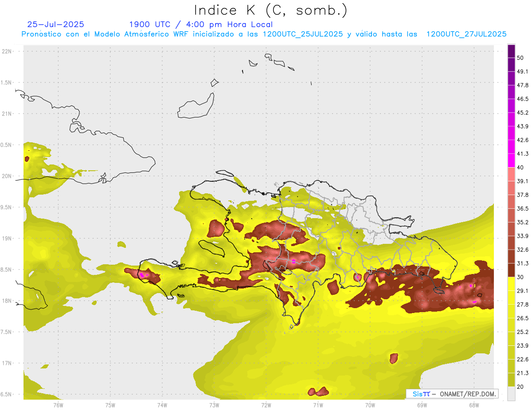Viewport: 532px width, 411px height.
Task: Click the colorbar value 22.6
Action: pyautogui.click(x=522, y=360)
